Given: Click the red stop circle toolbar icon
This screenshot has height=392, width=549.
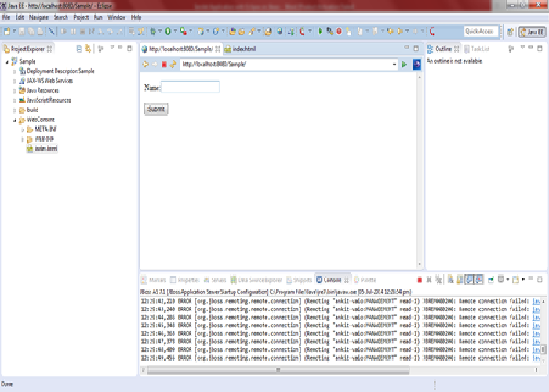Looking at the screenshot, I should pos(339,31).
